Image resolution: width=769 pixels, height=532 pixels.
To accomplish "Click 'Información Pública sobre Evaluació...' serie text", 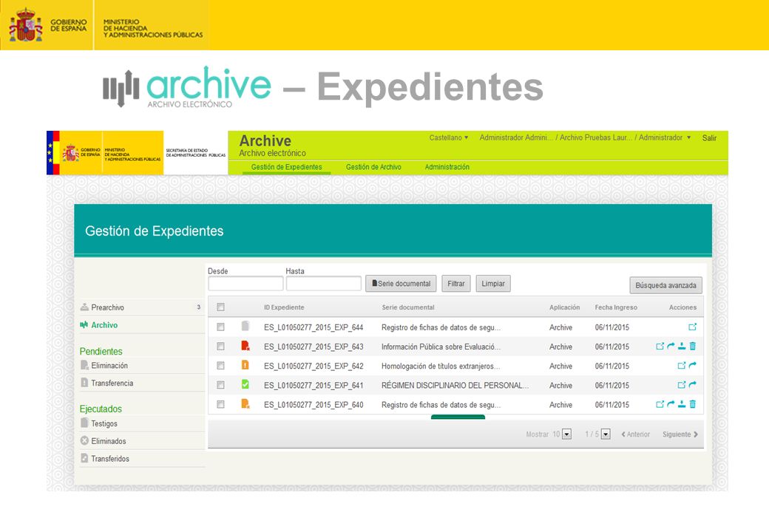I will [441, 347].
